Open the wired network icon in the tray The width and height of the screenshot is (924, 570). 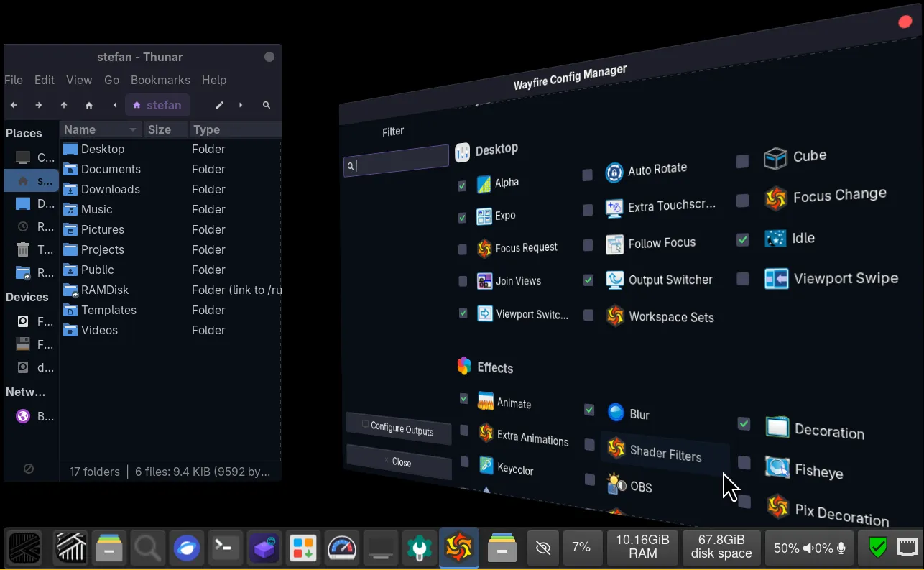tap(907, 548)
